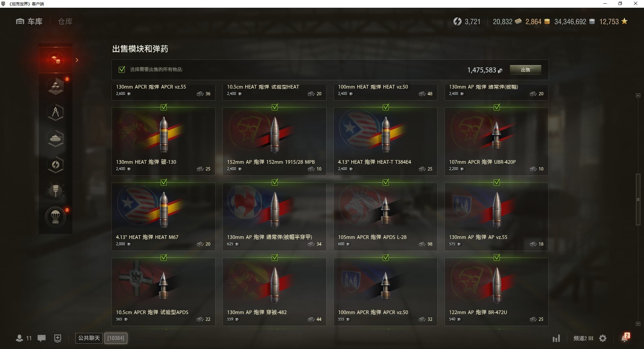
Task: Uncheck the 130mm HEAT 破-130 shell
Action: point(164,107)
